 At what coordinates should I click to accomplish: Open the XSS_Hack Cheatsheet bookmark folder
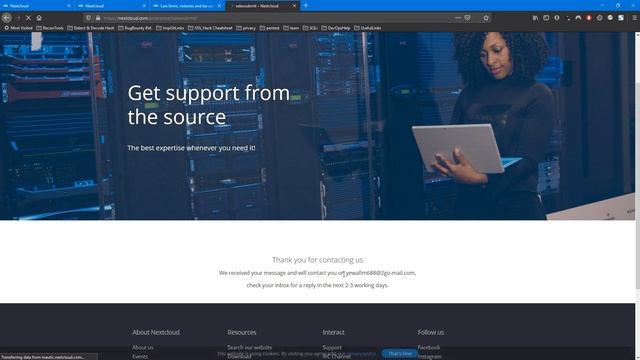tap(210, 28)
